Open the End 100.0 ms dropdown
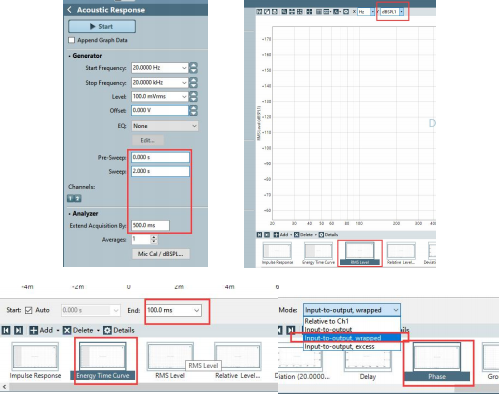This screenshot has width=499, height=394. [197, 310]
